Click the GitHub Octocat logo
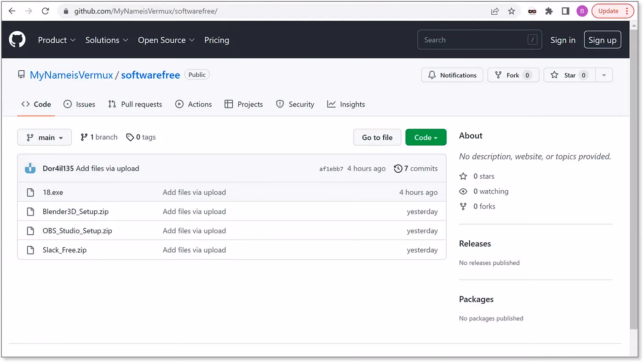The width and height of the screenshot is (644, 363). tap(17, 40)
